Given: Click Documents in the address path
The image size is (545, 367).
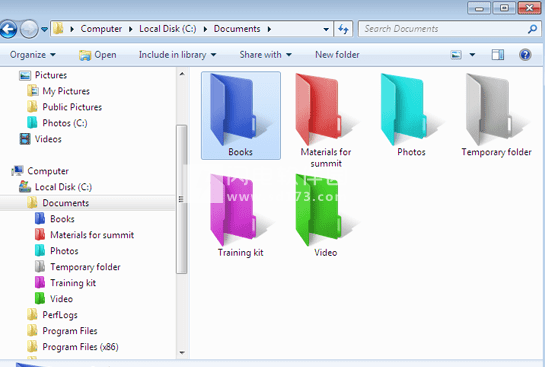Looking at the screenshot, I should pyautogui.click(x=237, y=29).
